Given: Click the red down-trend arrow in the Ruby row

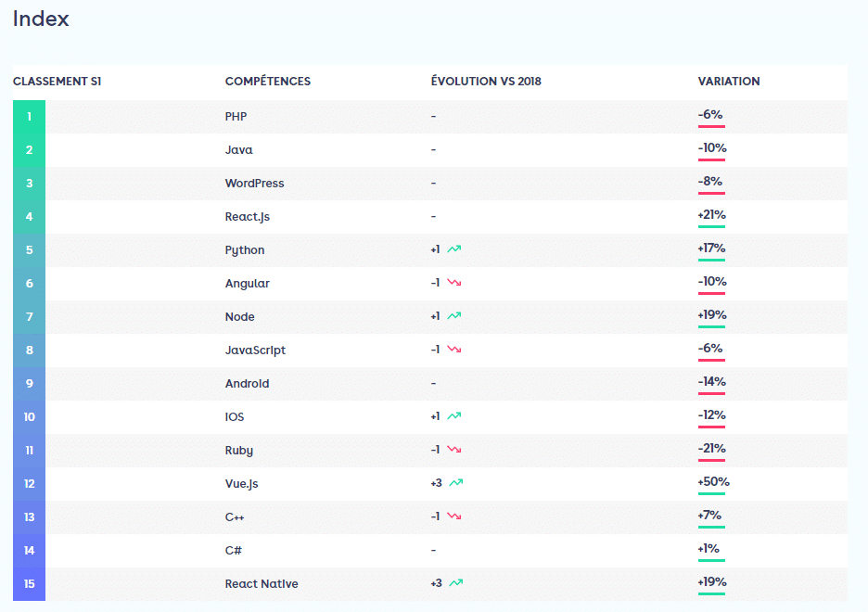Looking at the screenshot, I should pyautogui.click(x=454, y=450).
